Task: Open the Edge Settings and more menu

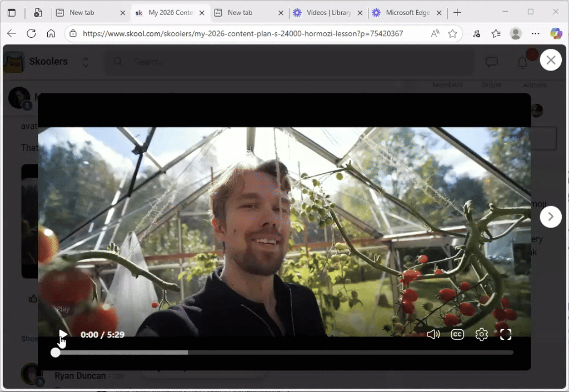Action: coord(535,33)
